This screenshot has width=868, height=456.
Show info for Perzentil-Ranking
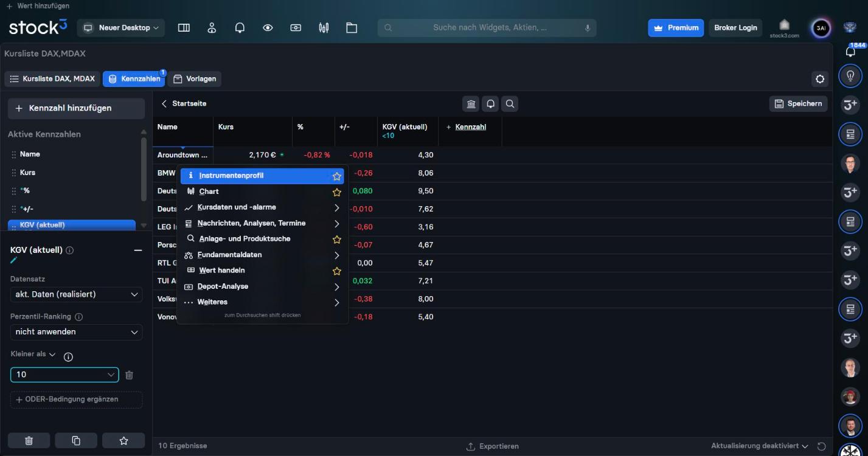tap(78, 317)
